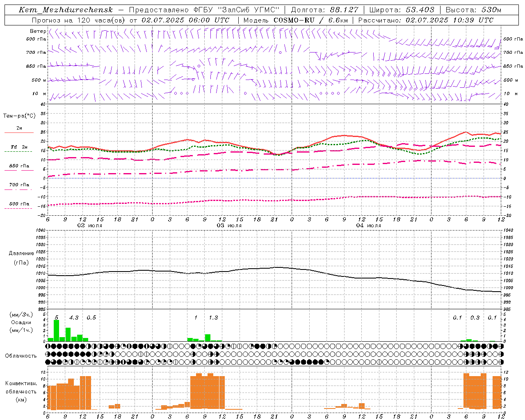Select the "(мм/1ч.)" precipitation unit label

[21, 330]
